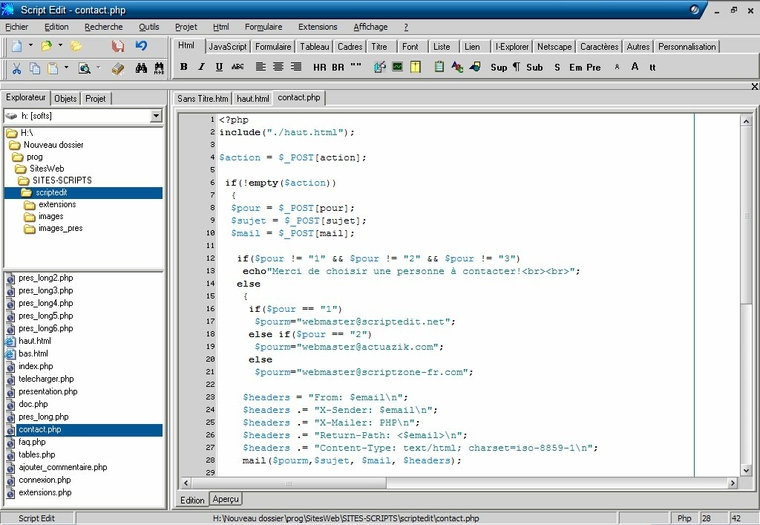Open the Fichier menu

pyautogui.click(x=17, y=27)
